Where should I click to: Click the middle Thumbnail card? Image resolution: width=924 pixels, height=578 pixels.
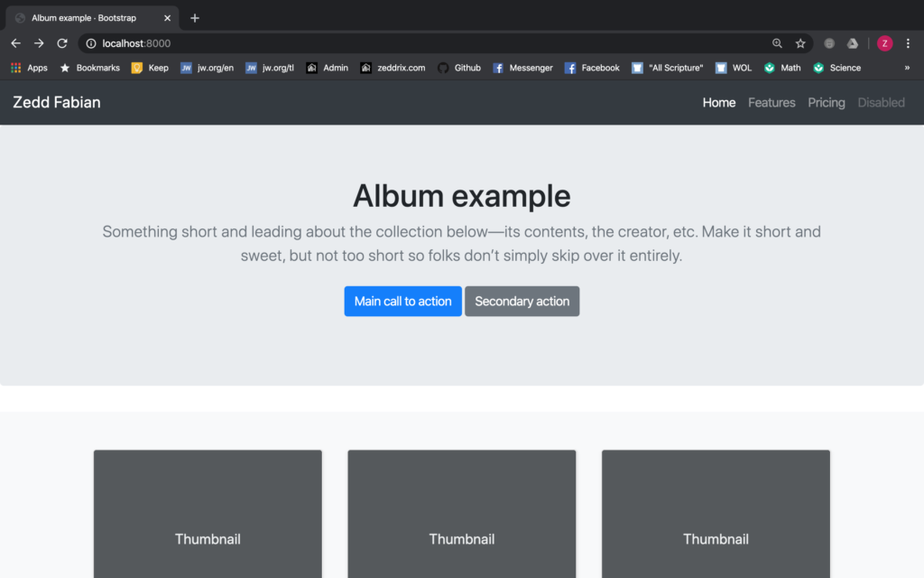[x=461, y=514]
